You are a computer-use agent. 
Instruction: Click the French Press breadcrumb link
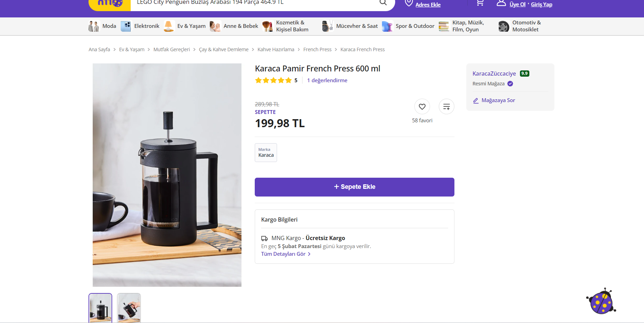317,49
